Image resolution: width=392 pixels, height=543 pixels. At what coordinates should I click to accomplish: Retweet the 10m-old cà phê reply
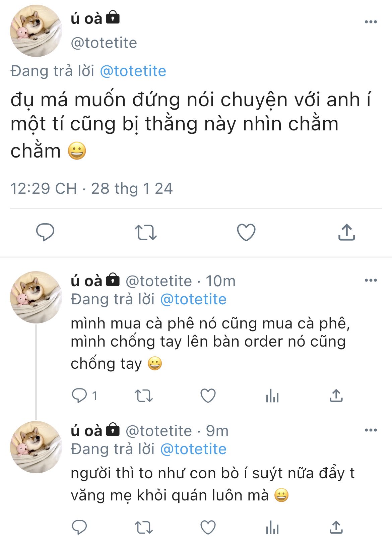(x=144, y=396)
